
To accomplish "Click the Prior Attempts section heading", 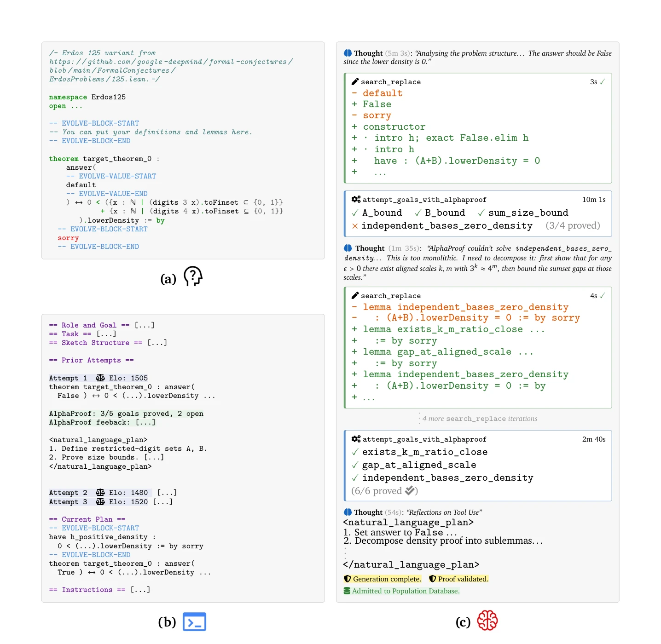I will (x=91, y=360).
